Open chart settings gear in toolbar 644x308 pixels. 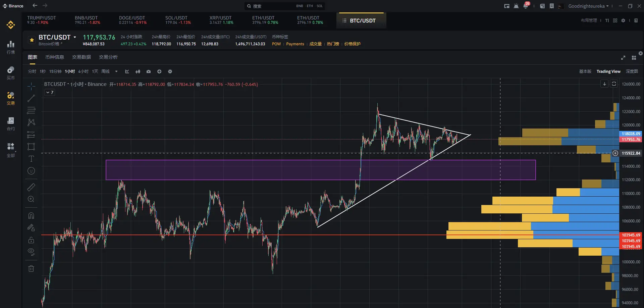(170, 71)
